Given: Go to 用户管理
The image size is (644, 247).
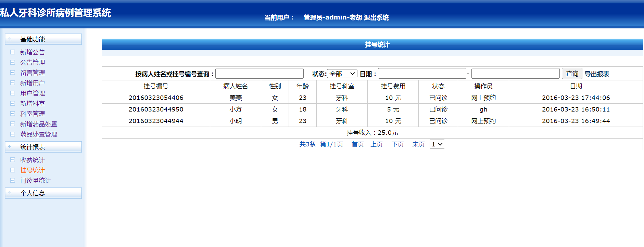Looking at the screenshot, I should [33, 93].
